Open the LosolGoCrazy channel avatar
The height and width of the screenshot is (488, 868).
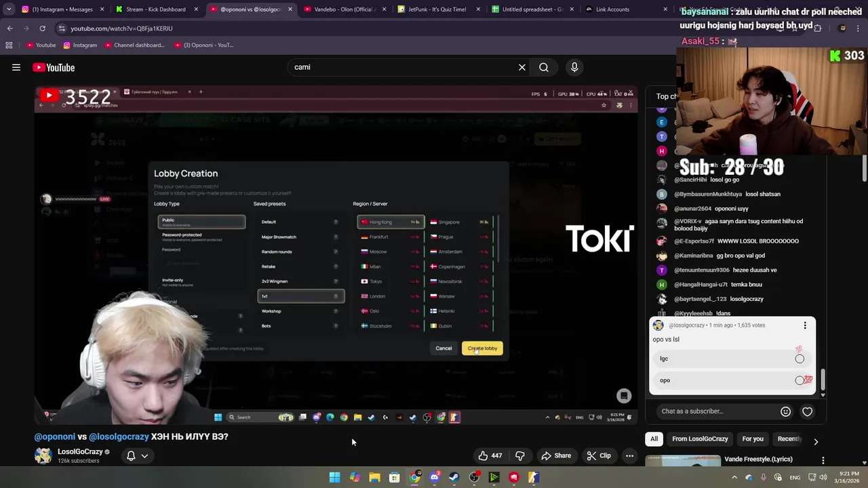click(x=43, y=455)
